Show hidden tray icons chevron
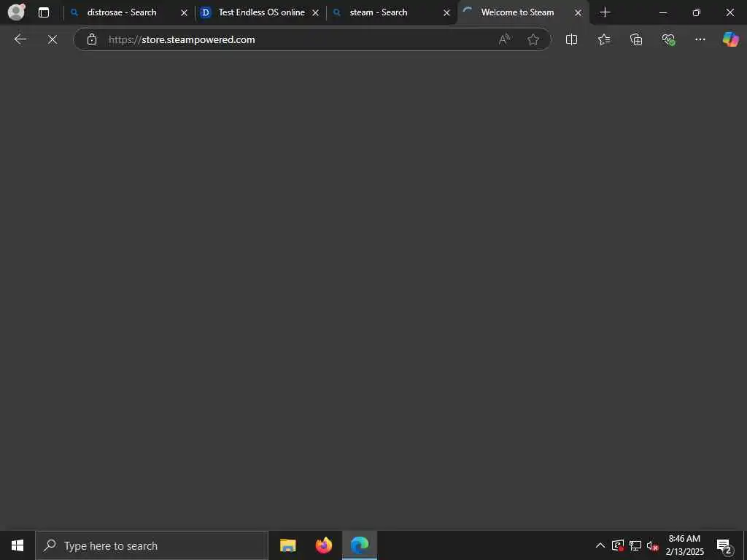 [x=600, y=545]
